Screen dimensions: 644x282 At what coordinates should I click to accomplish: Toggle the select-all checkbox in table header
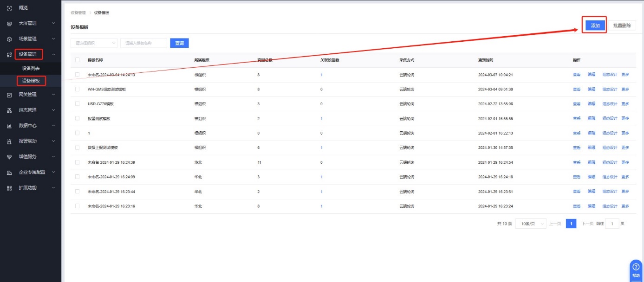point(77,60)
